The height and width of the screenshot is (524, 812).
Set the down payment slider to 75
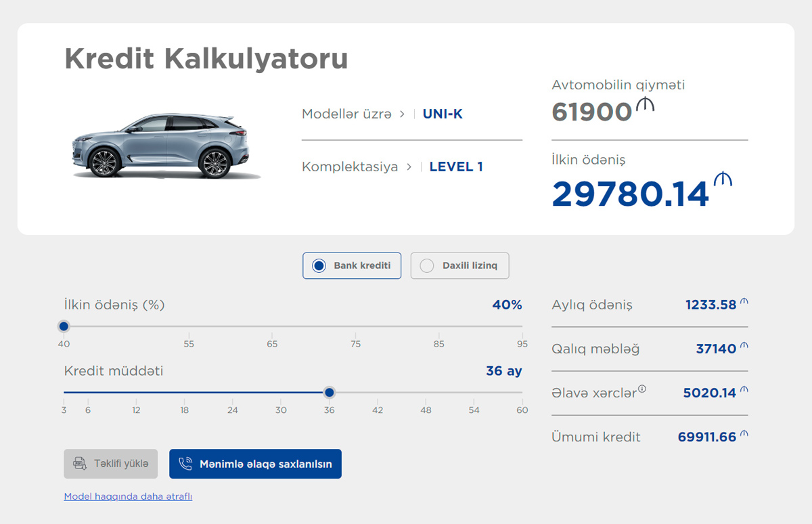[x=356, y=326]
